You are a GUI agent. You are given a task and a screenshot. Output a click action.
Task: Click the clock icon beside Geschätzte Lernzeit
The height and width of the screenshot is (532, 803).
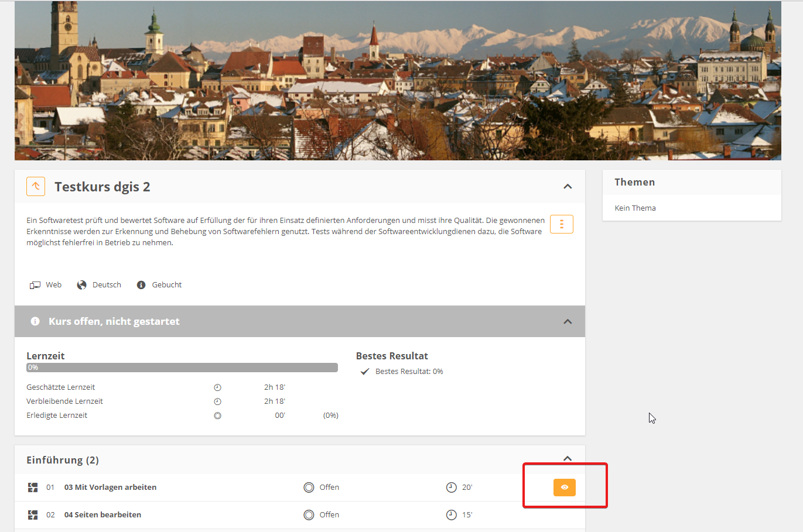pyautogui.click(x=217, y=387)
